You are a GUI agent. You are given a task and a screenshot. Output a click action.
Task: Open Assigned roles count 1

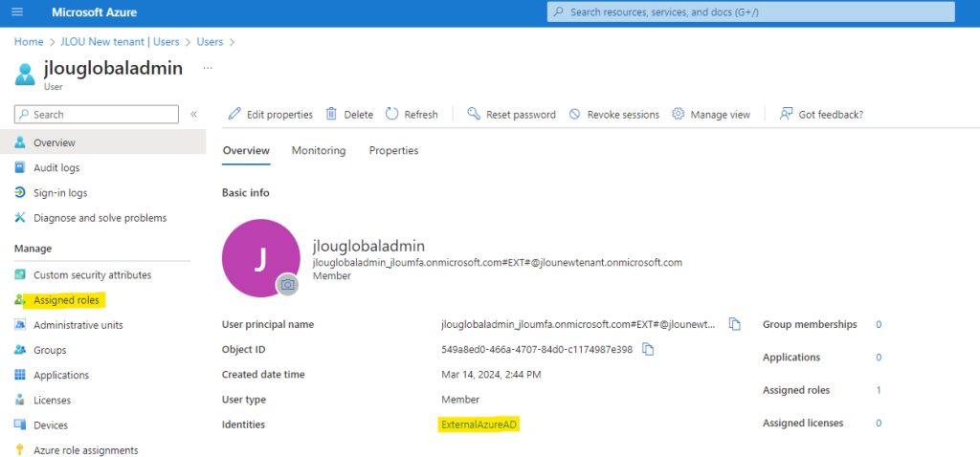879,390
